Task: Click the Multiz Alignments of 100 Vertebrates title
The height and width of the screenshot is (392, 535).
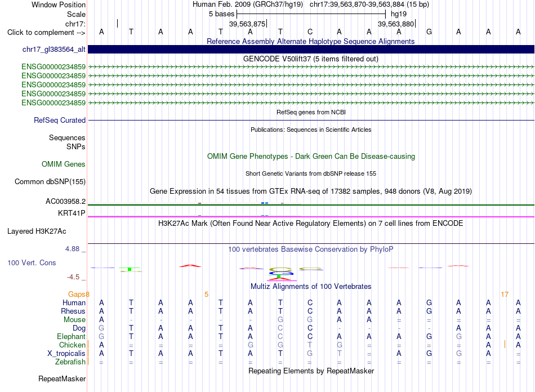Action: click(311, 286)
